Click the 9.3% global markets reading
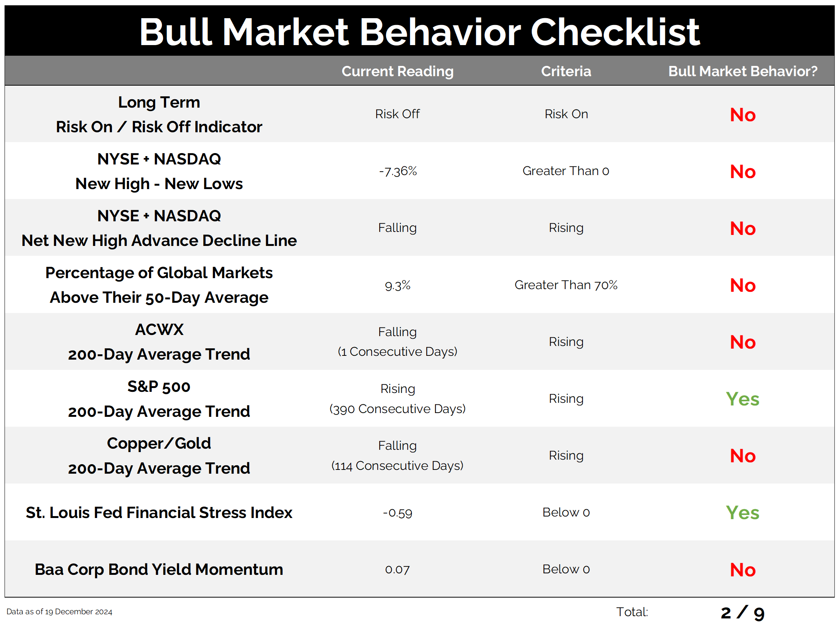The image size is (840, 626). click(x=397, y=285)
